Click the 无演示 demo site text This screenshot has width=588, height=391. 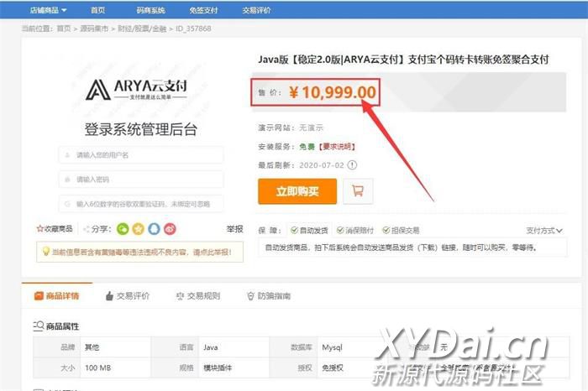[311, 128]
